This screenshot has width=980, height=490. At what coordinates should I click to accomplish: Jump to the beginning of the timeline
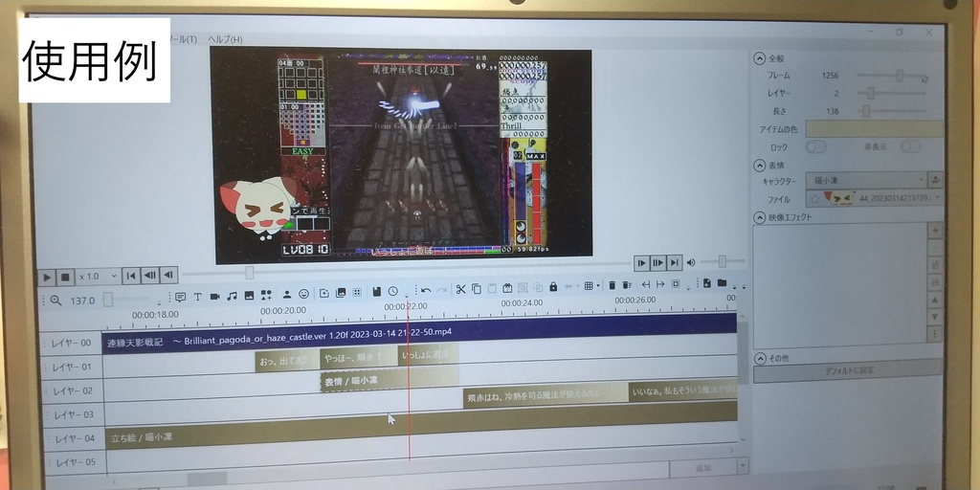(x=130, y=275)
